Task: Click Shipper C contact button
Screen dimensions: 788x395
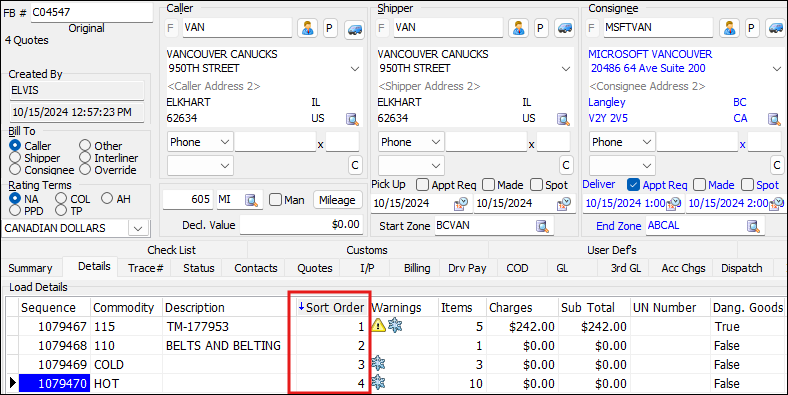Action: click(566, 165)
